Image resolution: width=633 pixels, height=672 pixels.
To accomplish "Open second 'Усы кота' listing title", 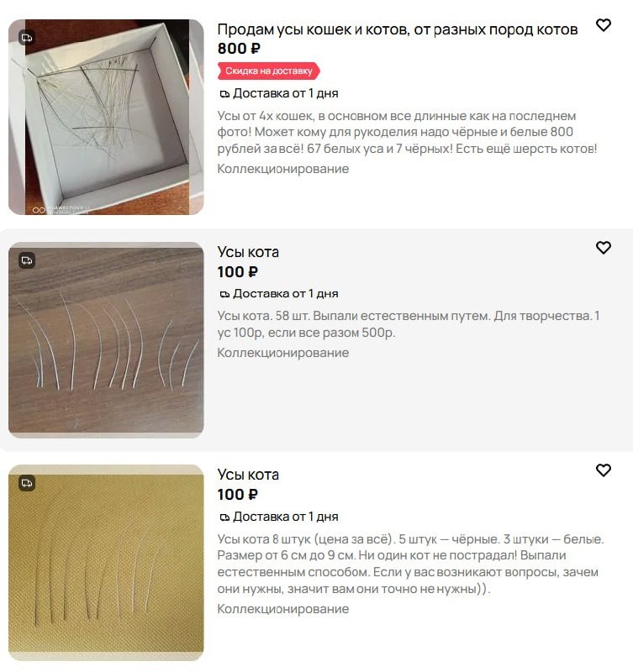I will tap(248, 252).
